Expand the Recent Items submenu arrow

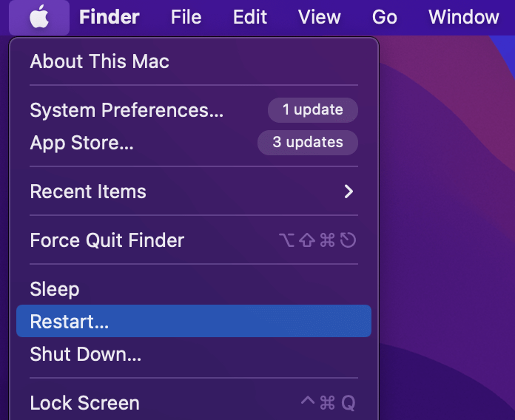click(349, 192)
